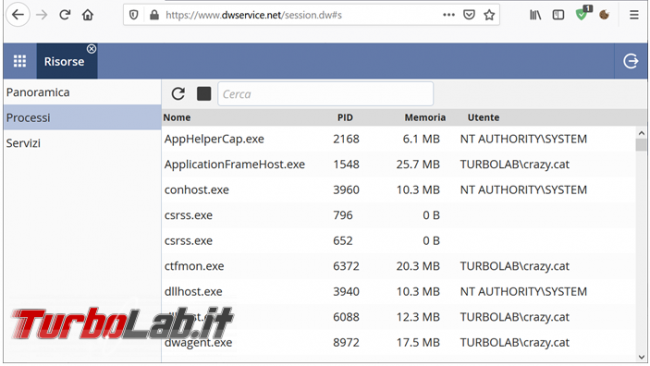
Task: Click the green shield extension icon
Action: coord(582,14)
